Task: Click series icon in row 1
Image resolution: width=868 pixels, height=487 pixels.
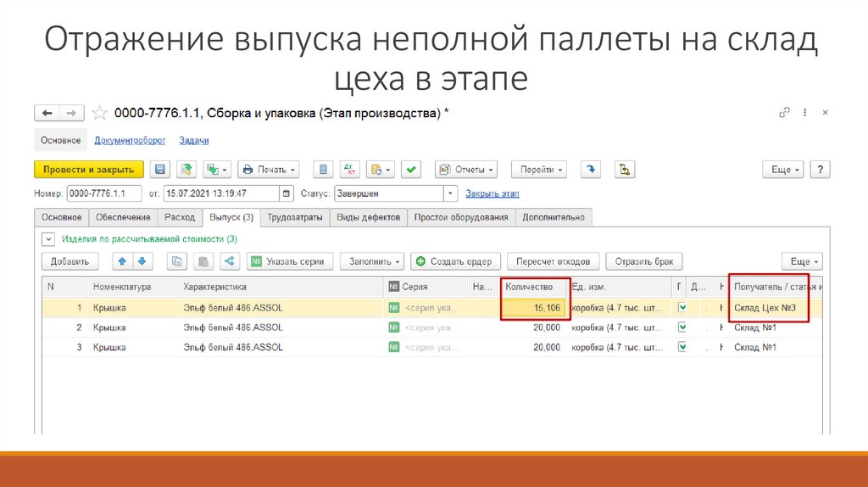Action: coord(394,307)
